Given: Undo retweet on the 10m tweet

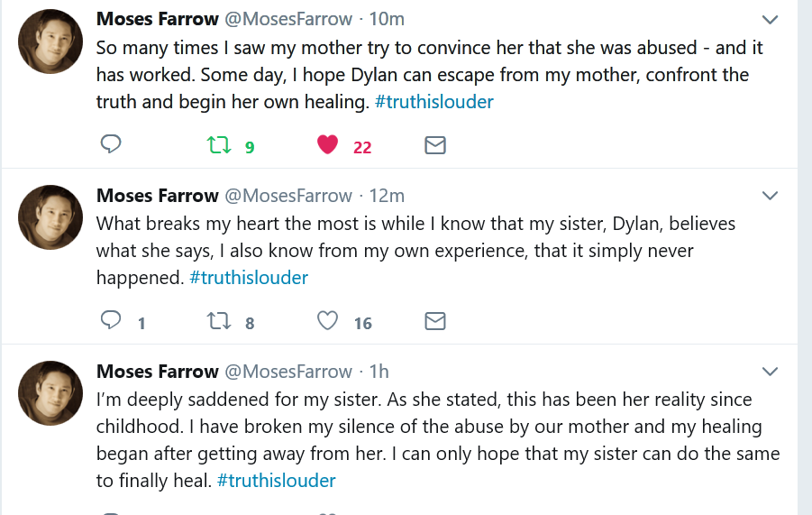Looking at the screenshot, I should (219, 144).
